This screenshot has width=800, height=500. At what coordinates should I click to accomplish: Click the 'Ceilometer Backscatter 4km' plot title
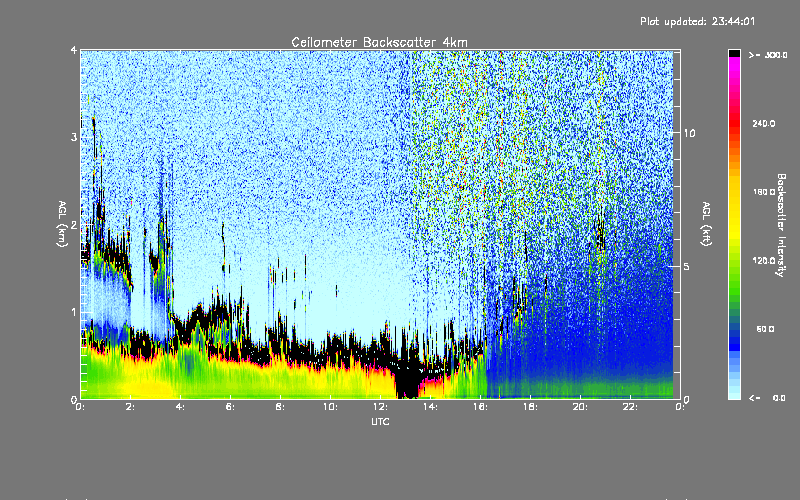379,42
